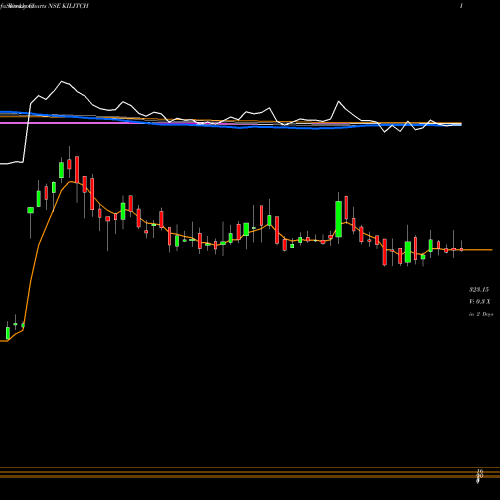Click the 'in 2 Days' label
The width and height of the screenshot is (500, 500).
click(x=481, y=314)
